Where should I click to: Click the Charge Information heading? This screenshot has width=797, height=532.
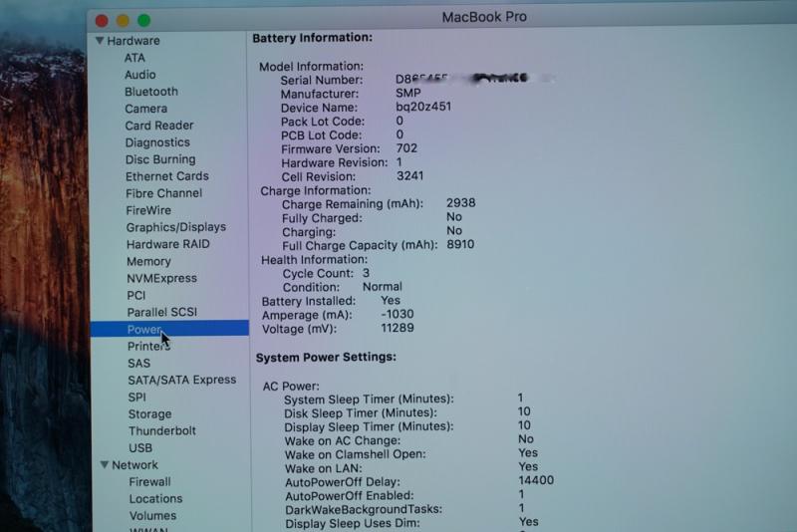316,190
